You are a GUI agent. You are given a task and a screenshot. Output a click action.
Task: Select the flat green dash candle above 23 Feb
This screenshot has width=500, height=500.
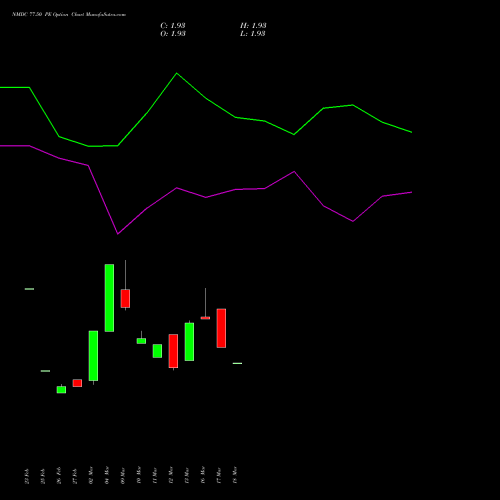(29, 289)
